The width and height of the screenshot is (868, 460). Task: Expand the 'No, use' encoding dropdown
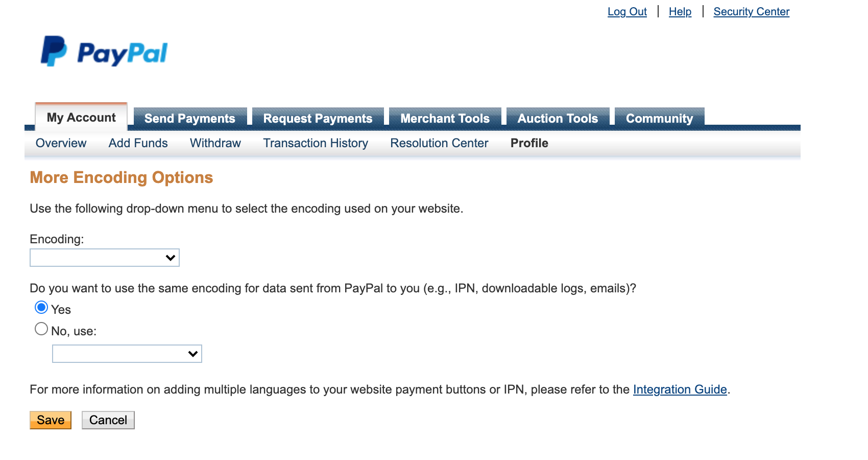coord(127,354)
